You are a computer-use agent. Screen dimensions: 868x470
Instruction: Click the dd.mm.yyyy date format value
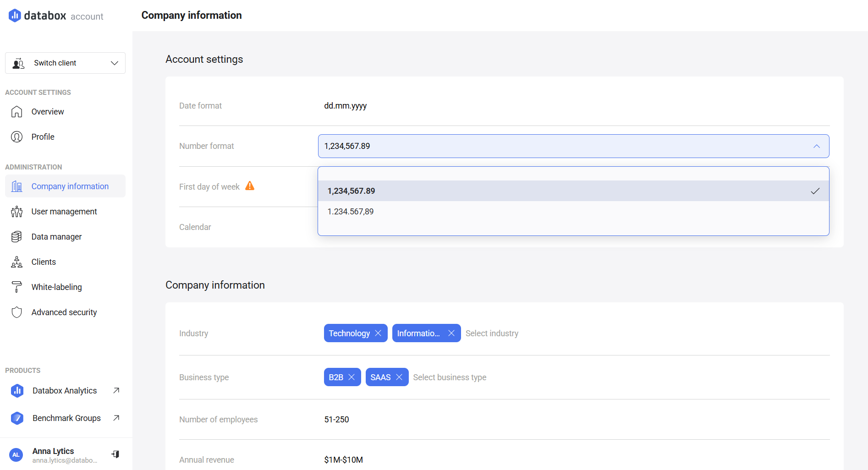point(346,106)
